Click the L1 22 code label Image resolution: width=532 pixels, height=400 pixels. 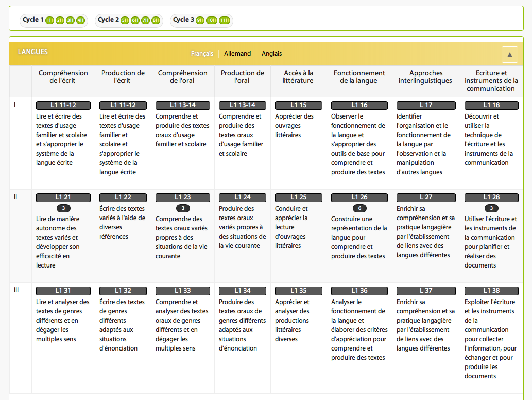123,197
